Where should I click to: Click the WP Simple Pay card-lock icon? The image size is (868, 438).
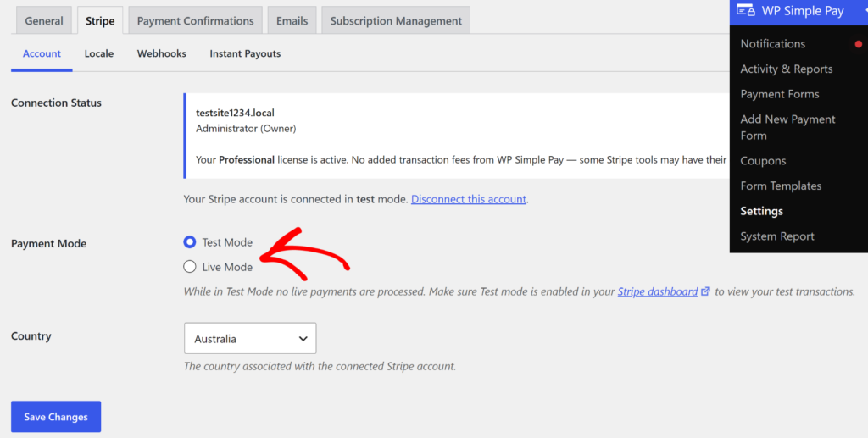coord(745,10)
